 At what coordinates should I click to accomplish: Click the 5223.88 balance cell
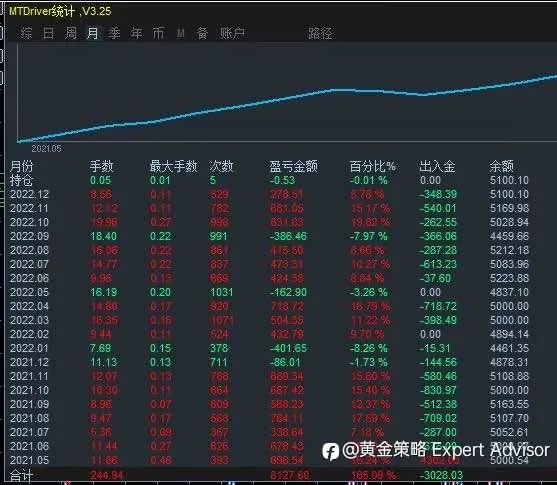509,278
